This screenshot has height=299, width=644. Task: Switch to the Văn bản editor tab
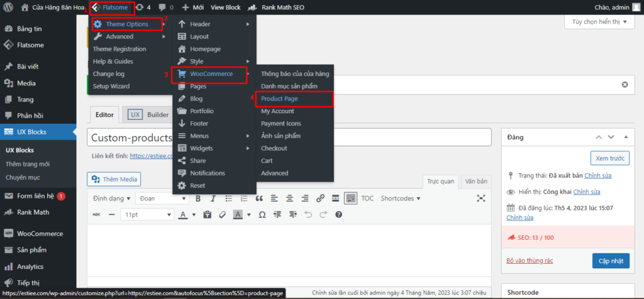(x=476, y=182)
